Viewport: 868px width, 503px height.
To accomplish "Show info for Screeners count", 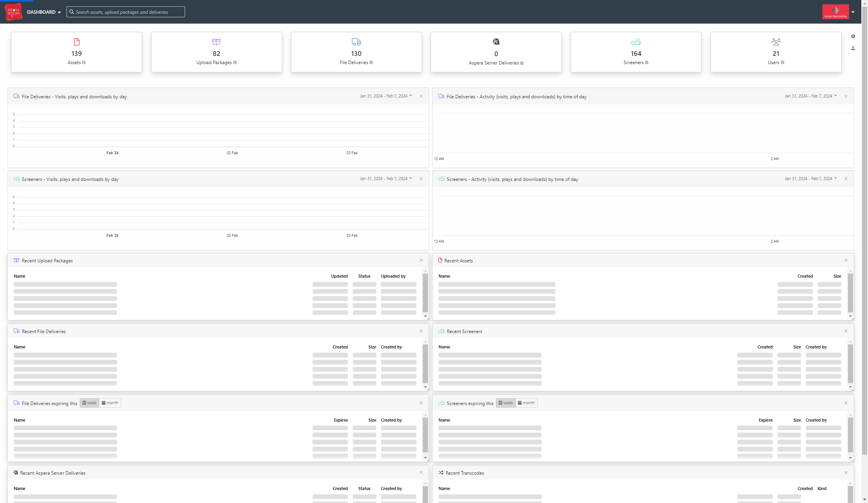I will (647, 63).
